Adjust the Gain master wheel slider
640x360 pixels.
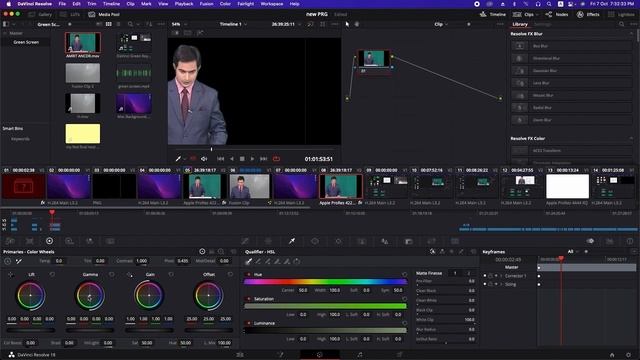click(x=149, y=330)
